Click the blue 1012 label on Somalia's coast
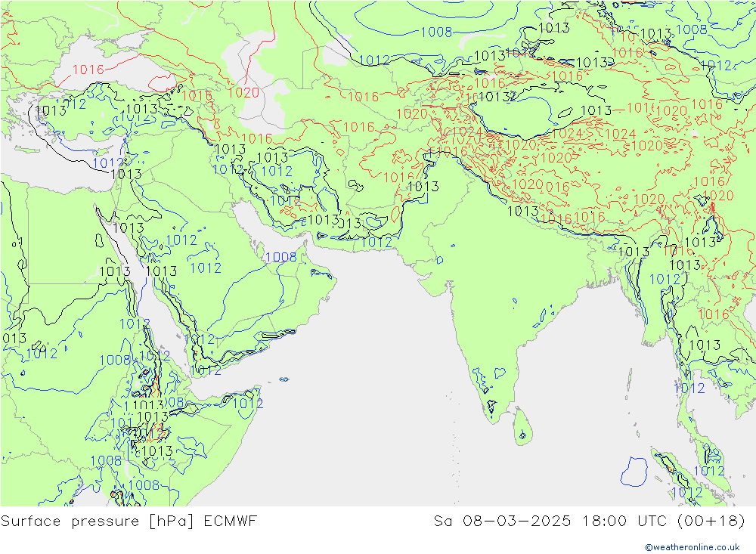This screenshot has height=554, width=756. (248, 403)
